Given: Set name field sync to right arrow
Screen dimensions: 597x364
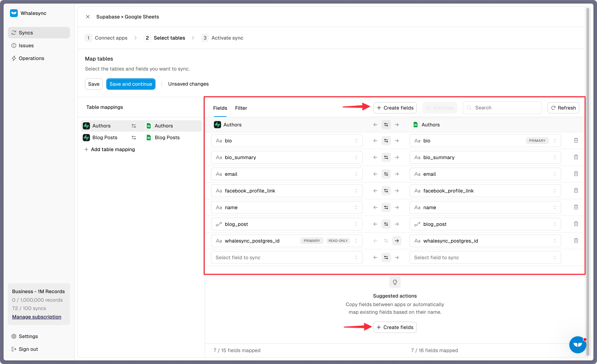Looking at the screenshot, I should (x=397, y=208).
